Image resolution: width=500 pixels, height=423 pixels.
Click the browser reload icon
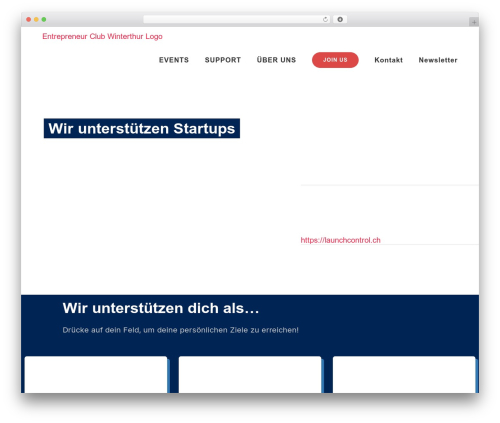point(325,19)
